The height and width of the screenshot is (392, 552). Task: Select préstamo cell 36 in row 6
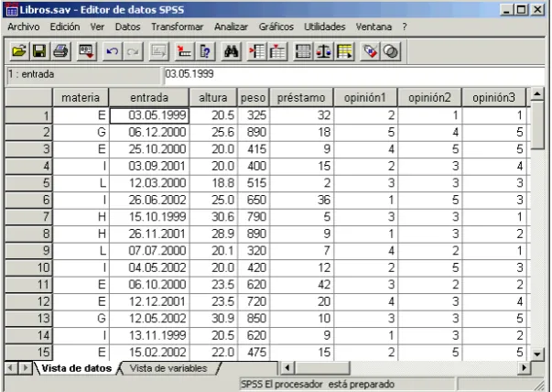coord(302,200)
